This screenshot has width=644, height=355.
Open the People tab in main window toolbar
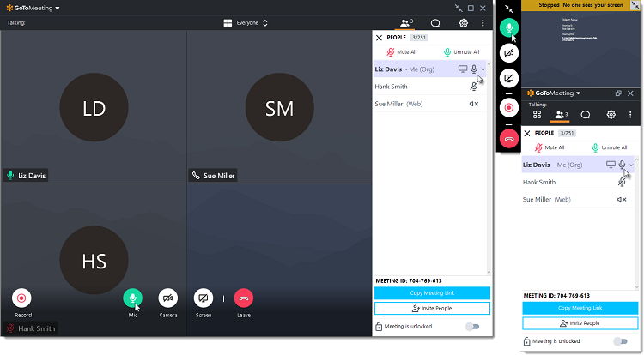click(406, 23)
